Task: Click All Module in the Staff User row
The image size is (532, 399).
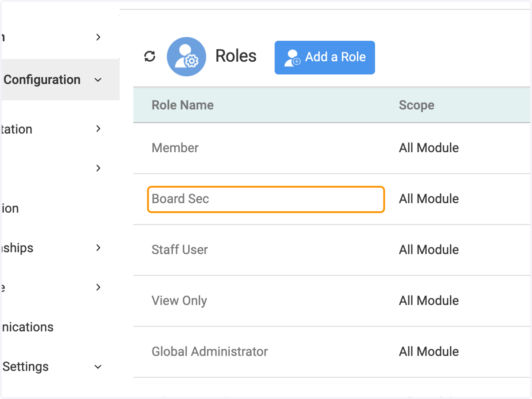Action: pyautogui.click(x=429, y=249)
